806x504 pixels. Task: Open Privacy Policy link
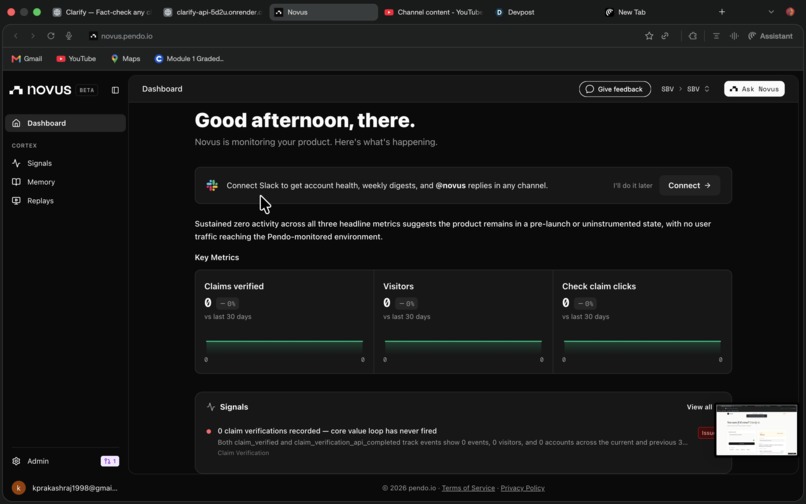pyautogui.click(x=522, y=488)
